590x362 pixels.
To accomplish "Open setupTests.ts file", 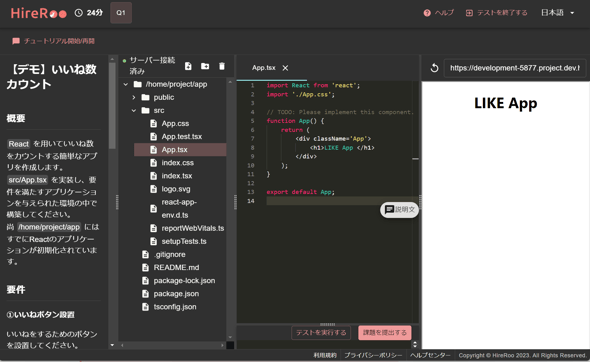I will pyautogui.click(x=184, y=242).
